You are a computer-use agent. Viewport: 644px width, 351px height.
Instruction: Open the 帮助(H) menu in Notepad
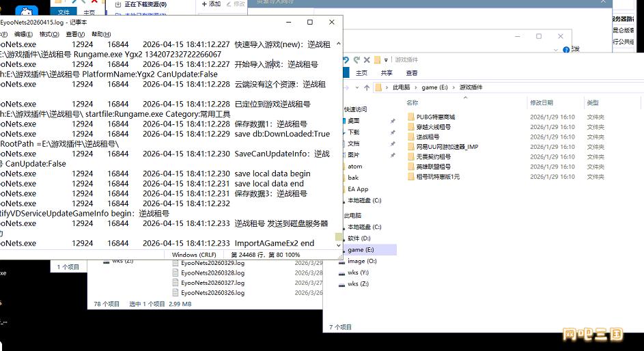coord(101,34)
